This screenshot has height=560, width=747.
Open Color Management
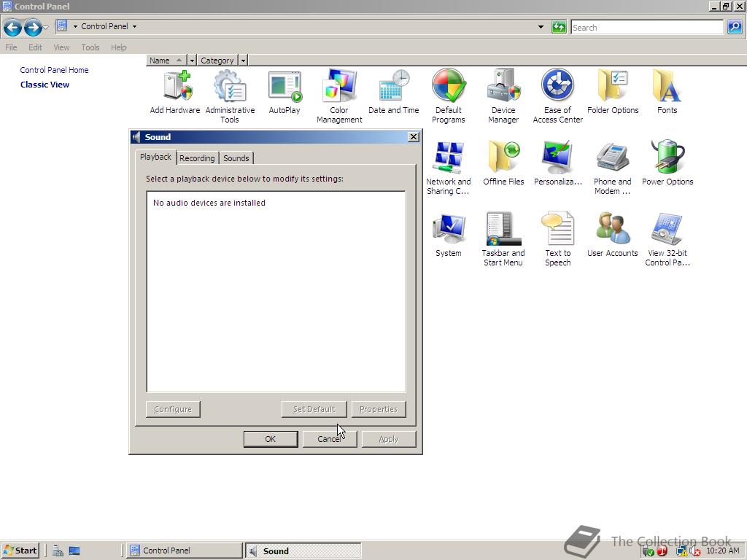click(x=339, y=97)
